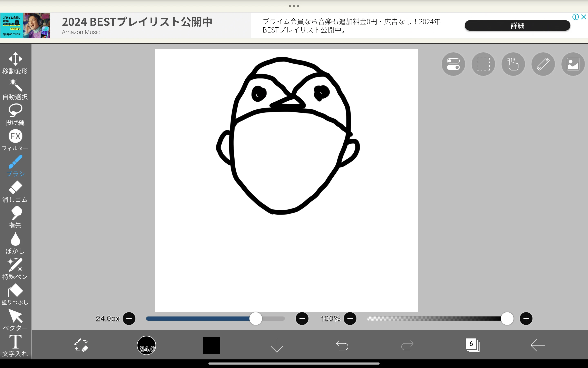Screen dimensions: 588x368
Task: Select the ぼかし blur tool
Action: (x=15, y=243)
